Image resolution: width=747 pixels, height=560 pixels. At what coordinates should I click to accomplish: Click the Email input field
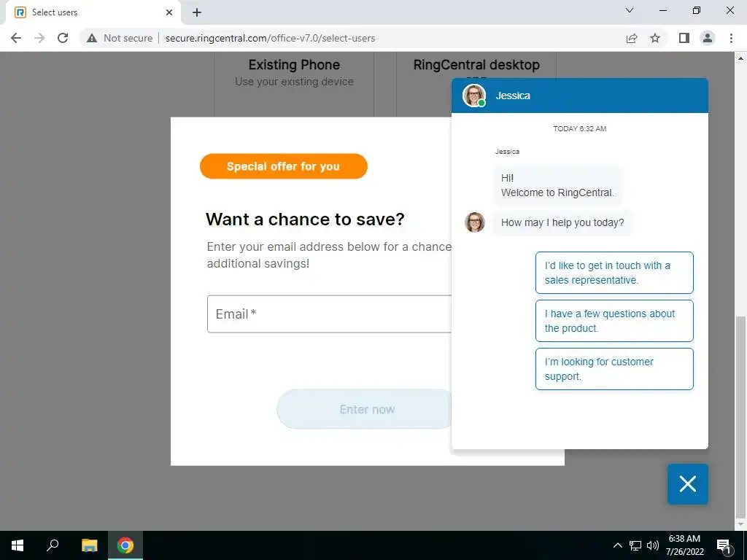point(329,314)
